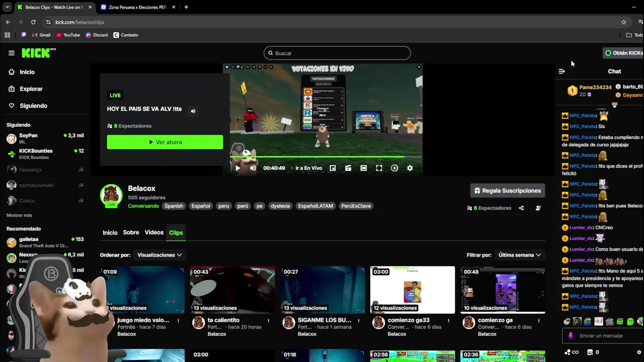Viewport: 644px width, 362px height.
Task: Open sachauzumaki offline channel
Action: 45,185
